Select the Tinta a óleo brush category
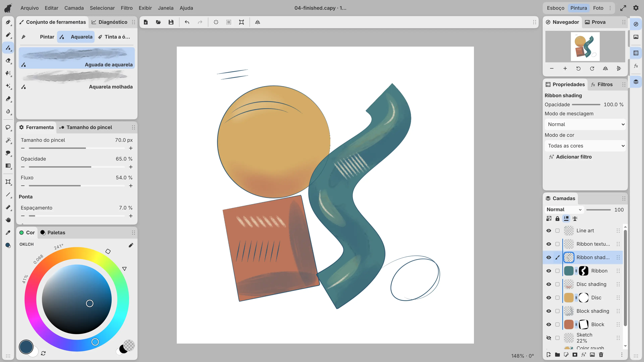The width and height of the screenshot is (644, 362). click(x=114, y=37)
